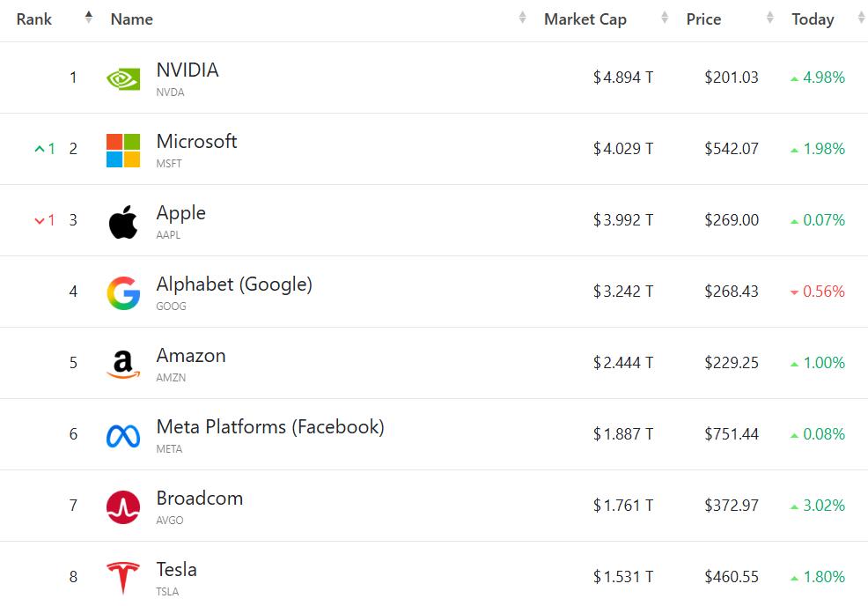
Task: Click NVIDIA's $4.894 T market cap
Action: tap(623, 78)
